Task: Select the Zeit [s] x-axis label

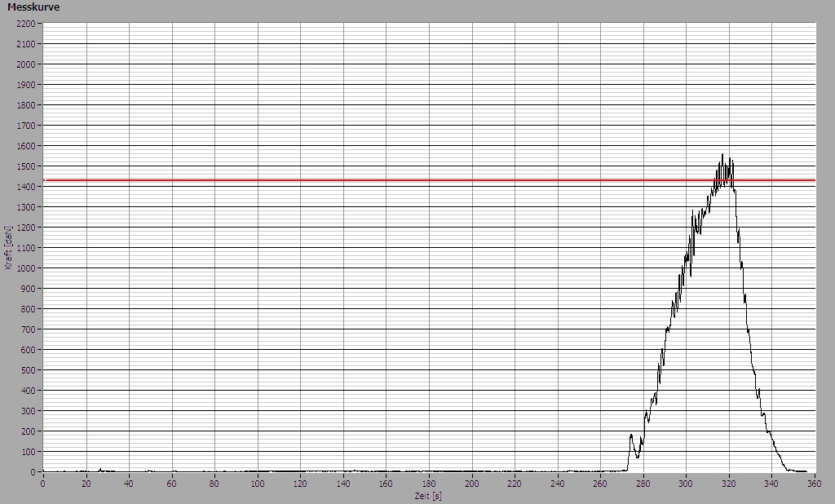Action: point(428,496)
